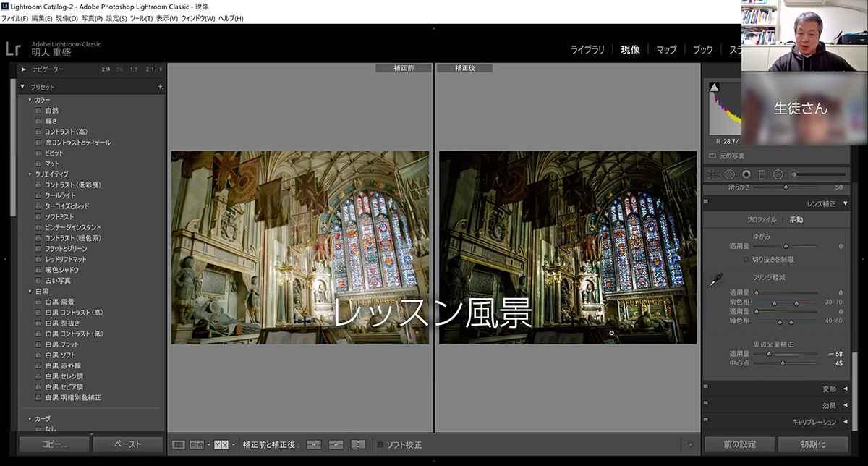Switch to ライブラリ module

click(x=587, y=50)
